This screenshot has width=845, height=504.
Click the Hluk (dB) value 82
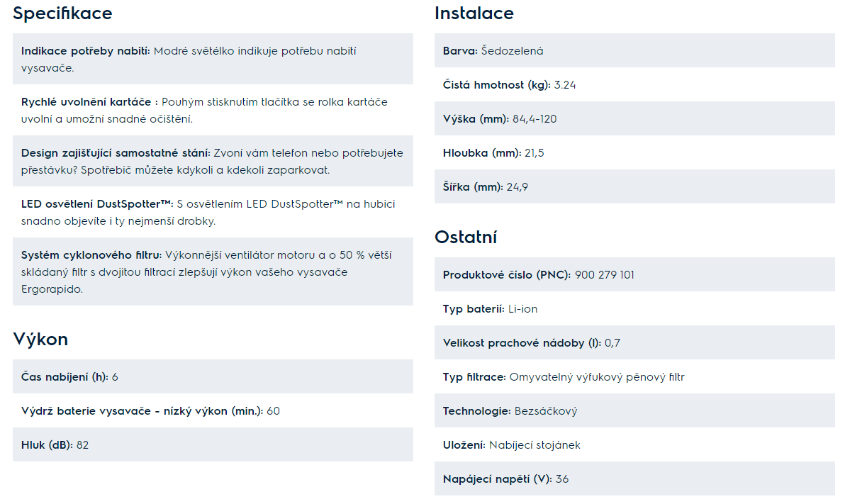point(82,445)
